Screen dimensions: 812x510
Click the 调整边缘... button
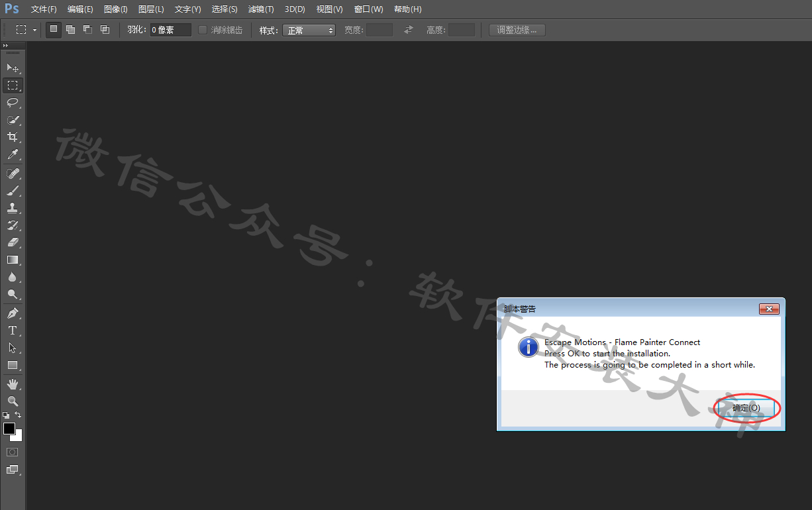tap(517, 30)
